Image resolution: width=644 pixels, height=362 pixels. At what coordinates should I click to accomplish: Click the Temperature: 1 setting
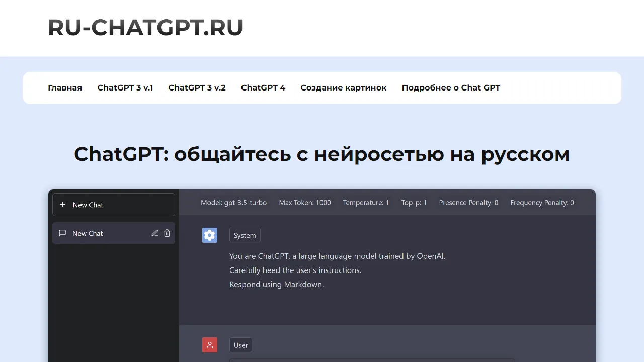(366, 203)
